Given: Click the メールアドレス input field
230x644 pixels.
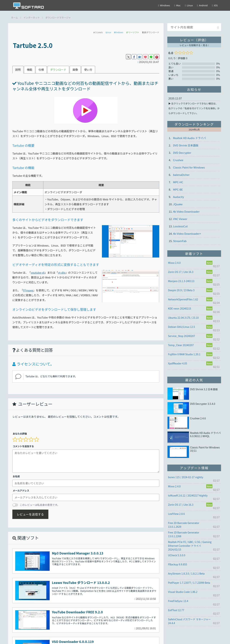Looking at the screenshot, I should [x=86, y=497].
